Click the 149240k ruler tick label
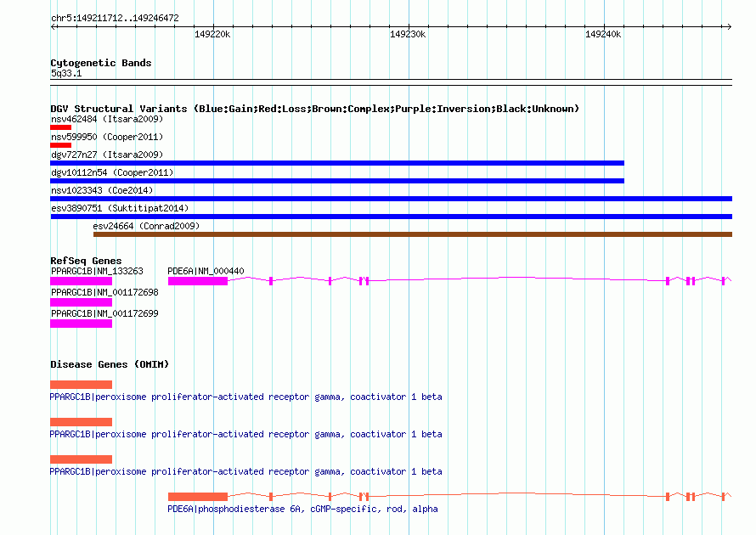The width and height of the screenshot is (756, 535). [x=603, y=34]
